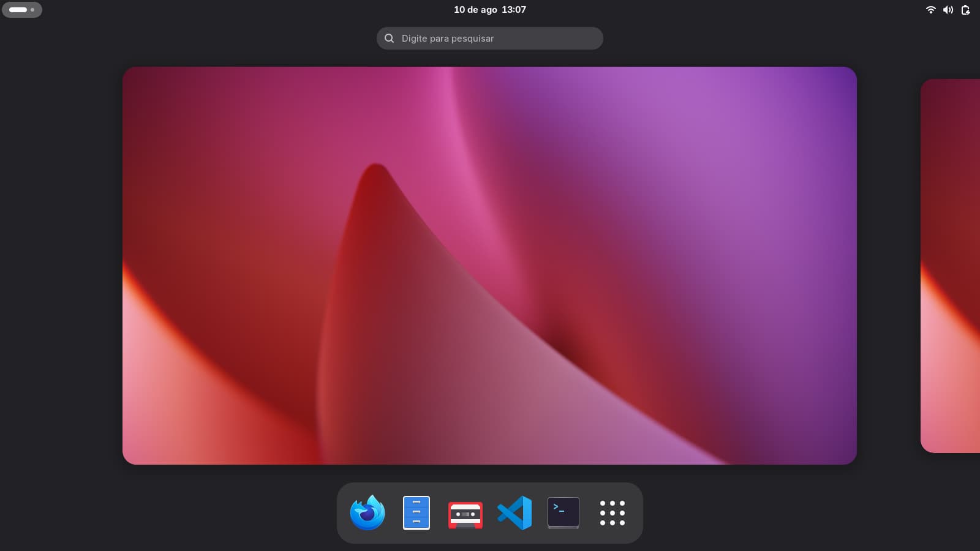Open the red cassette app in the dash

point(466,515)
